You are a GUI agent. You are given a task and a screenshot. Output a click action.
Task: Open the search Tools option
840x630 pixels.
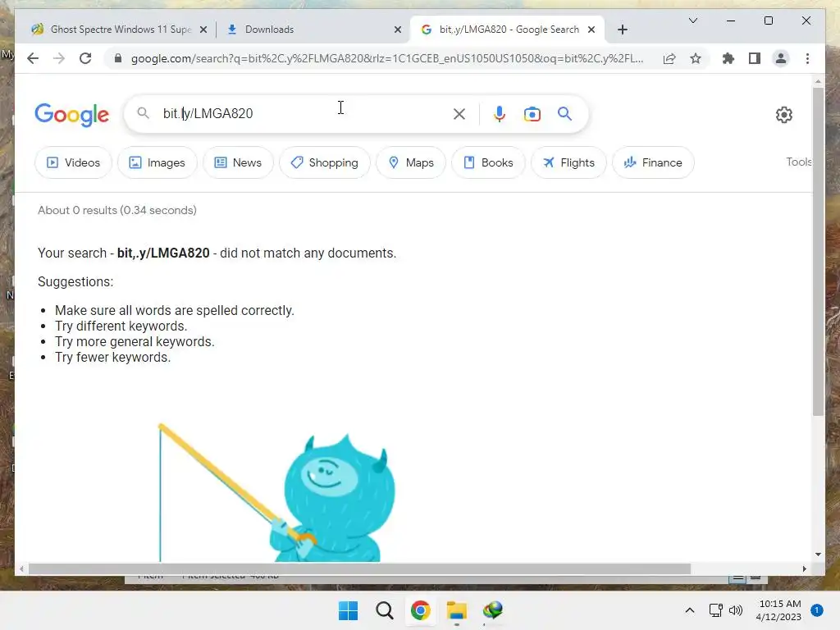(799, 162)
